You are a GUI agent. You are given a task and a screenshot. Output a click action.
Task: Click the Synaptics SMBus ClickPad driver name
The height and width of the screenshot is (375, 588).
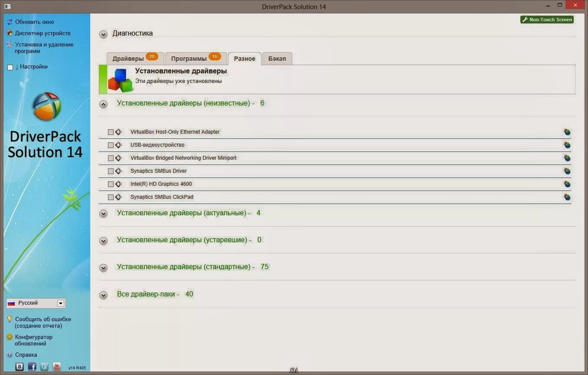point(162,197)
